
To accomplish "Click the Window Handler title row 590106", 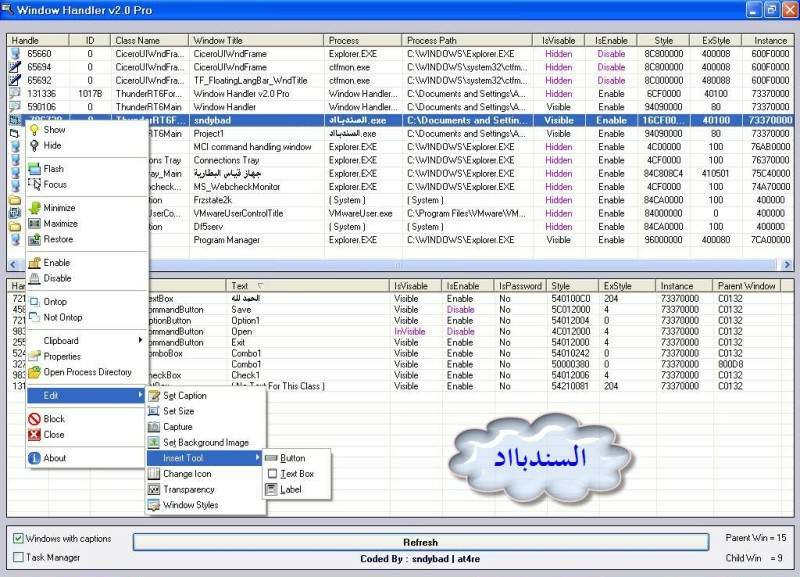I will 400,107.
